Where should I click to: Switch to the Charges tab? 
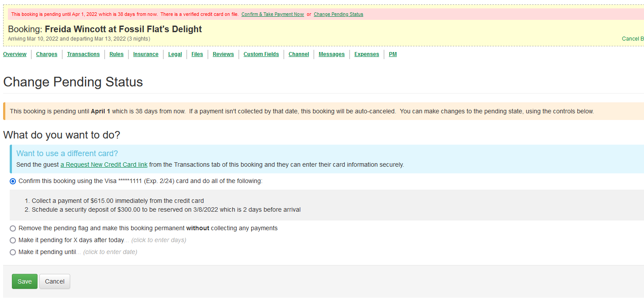coord(47,54)
